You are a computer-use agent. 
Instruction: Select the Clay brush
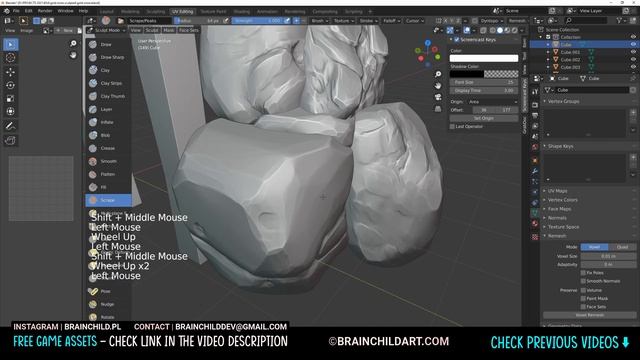[108, 70]
